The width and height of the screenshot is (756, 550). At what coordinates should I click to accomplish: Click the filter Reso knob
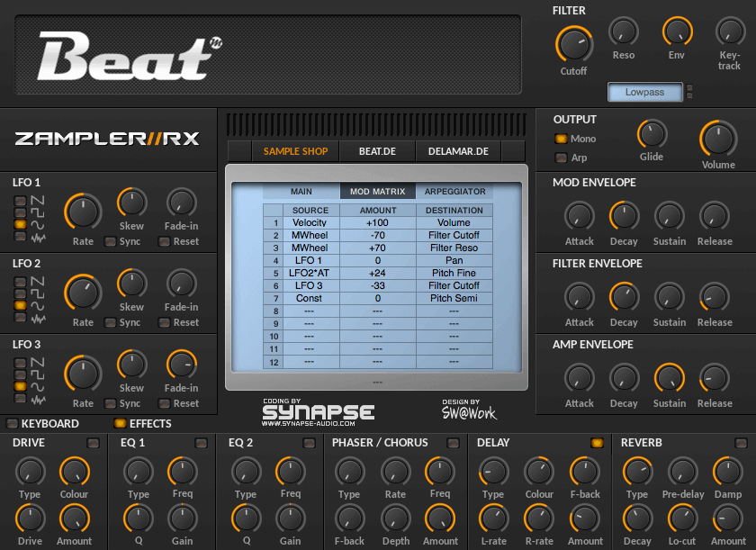coord(624,32)
